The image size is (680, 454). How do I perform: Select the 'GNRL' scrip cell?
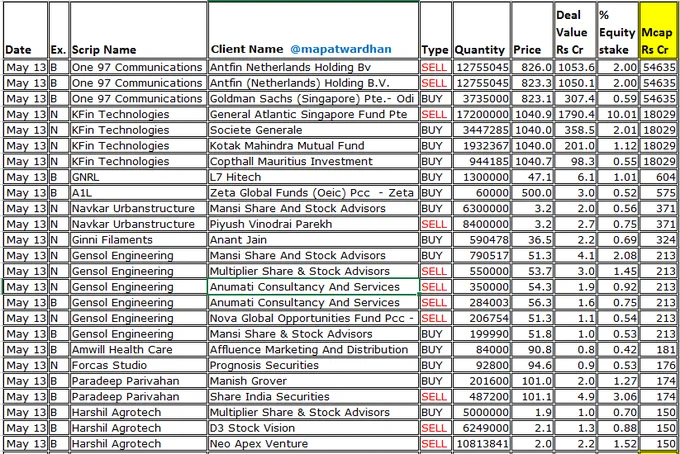click(x=138, y=177)
